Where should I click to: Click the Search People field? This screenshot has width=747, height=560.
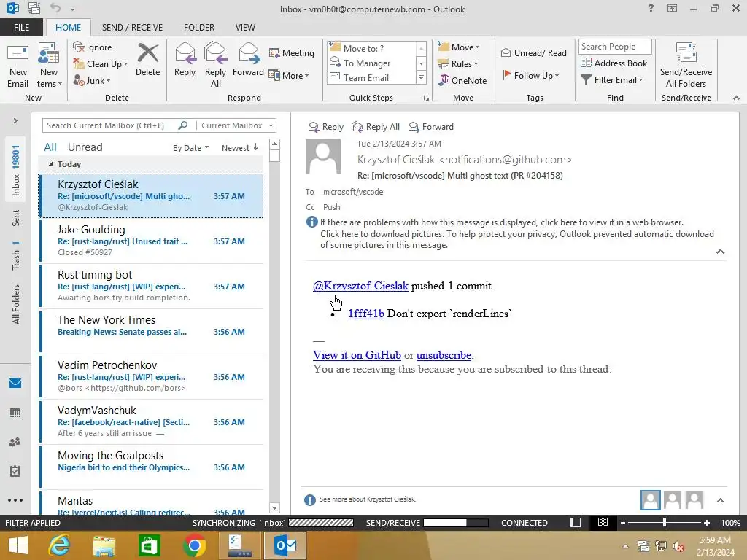click(614, 46)
